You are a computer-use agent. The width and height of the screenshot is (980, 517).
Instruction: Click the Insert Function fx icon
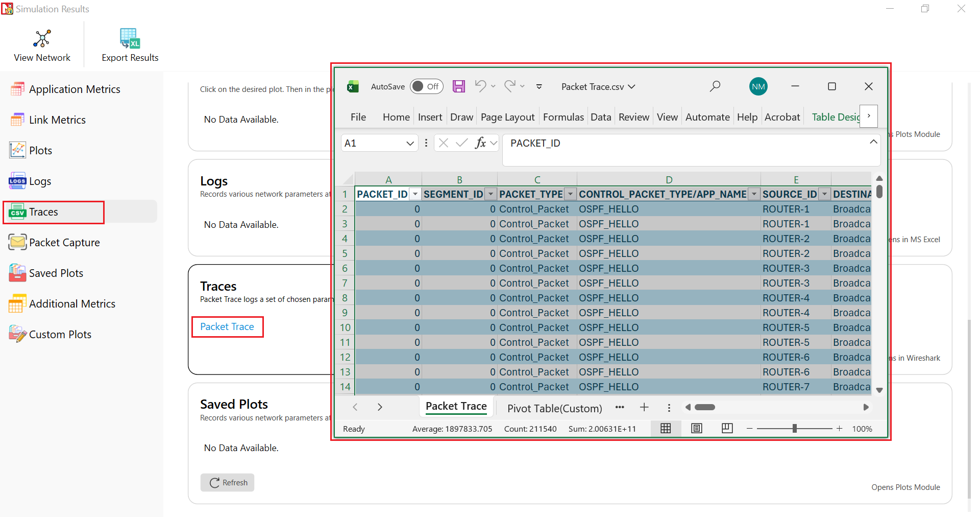coord(480,143)
